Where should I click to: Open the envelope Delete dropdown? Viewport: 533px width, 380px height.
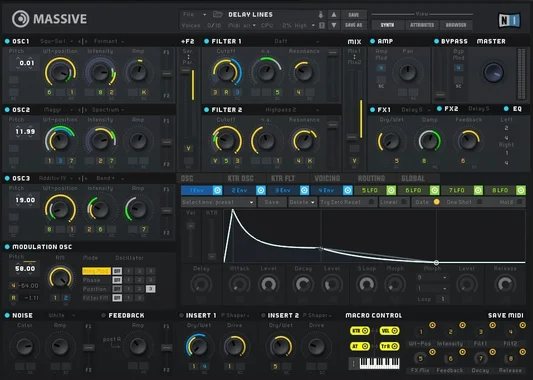tap(302, 202)
